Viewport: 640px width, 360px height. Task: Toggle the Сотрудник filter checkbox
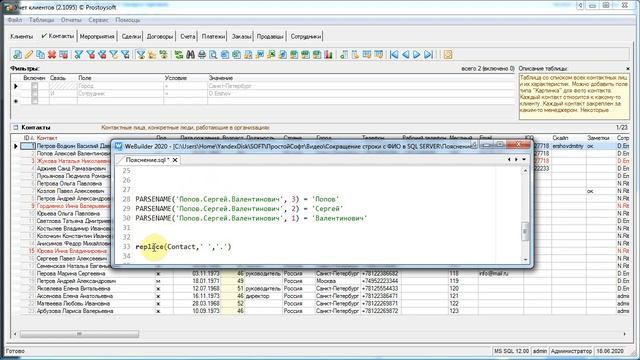coord(34,93)
